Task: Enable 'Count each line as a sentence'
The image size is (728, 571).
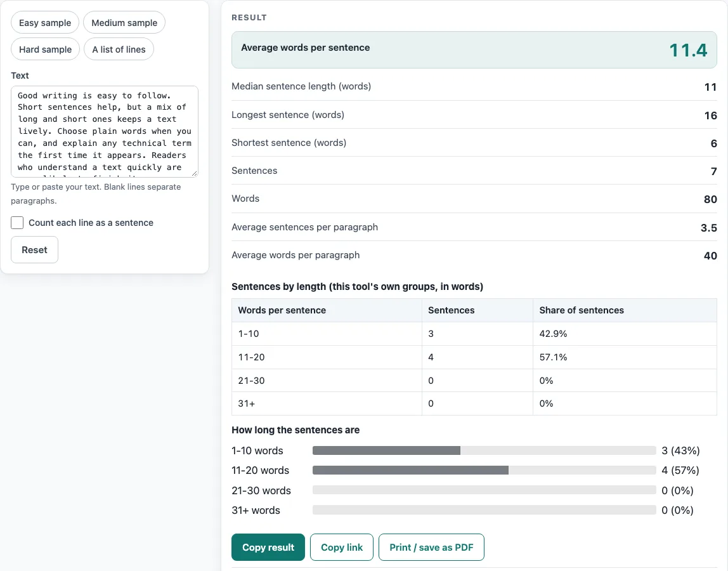Action: 17,223
